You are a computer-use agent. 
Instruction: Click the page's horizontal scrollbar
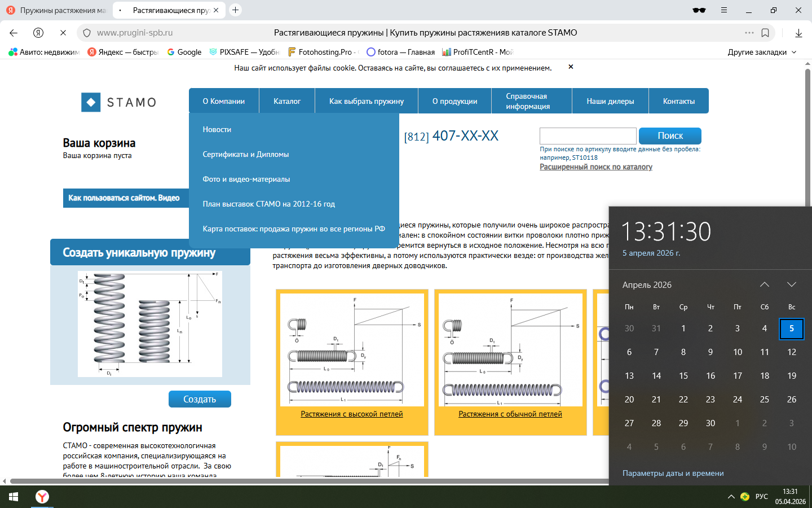(x=310, y=481)
